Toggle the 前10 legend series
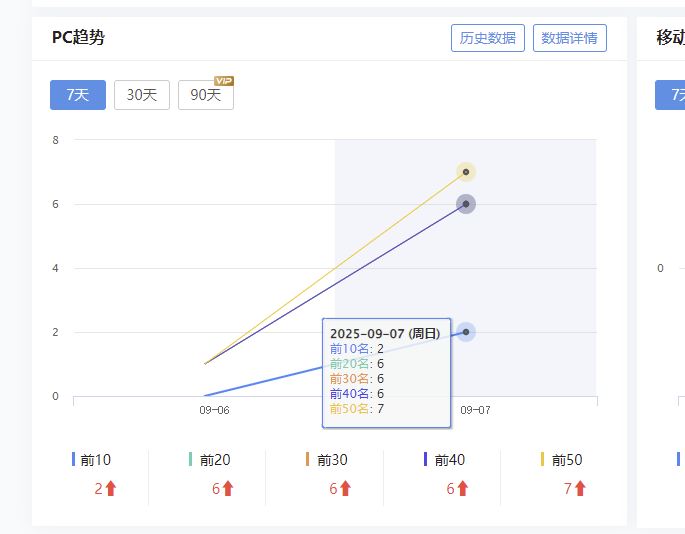The image size is (685, 534). pos(91,460)
